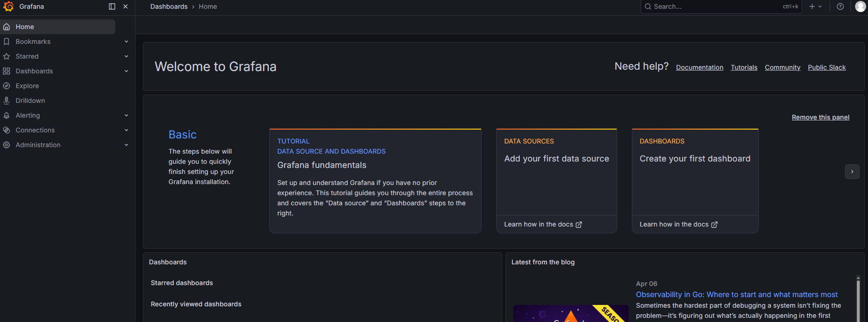Click the Dashboards grid icon
The height and width of the screenshot is (322, 868).
6,71
